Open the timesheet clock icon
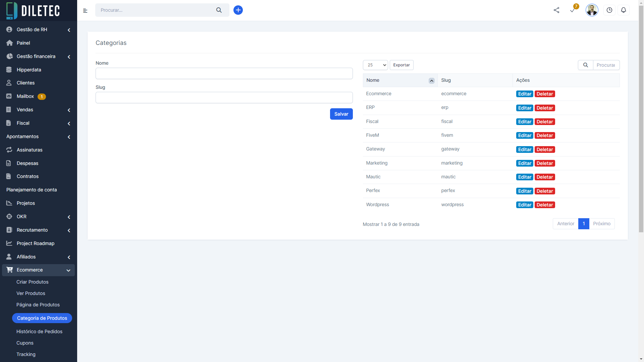Screen dimensions: 644x362 click(609, 10)
